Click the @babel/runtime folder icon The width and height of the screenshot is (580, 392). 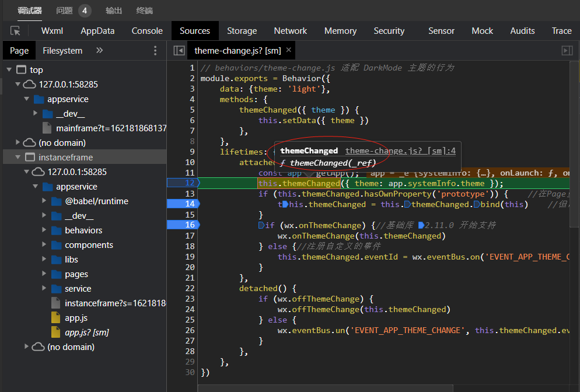57,201
